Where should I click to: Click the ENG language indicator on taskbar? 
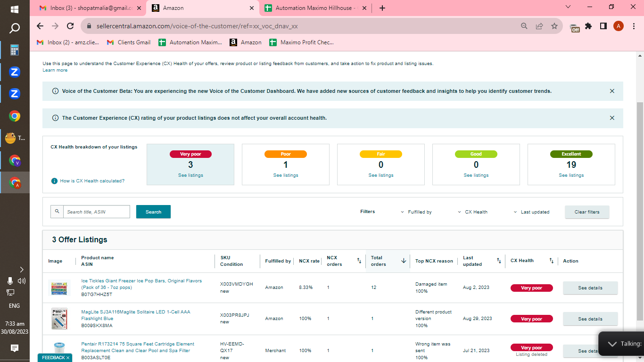tap(15, 305)
